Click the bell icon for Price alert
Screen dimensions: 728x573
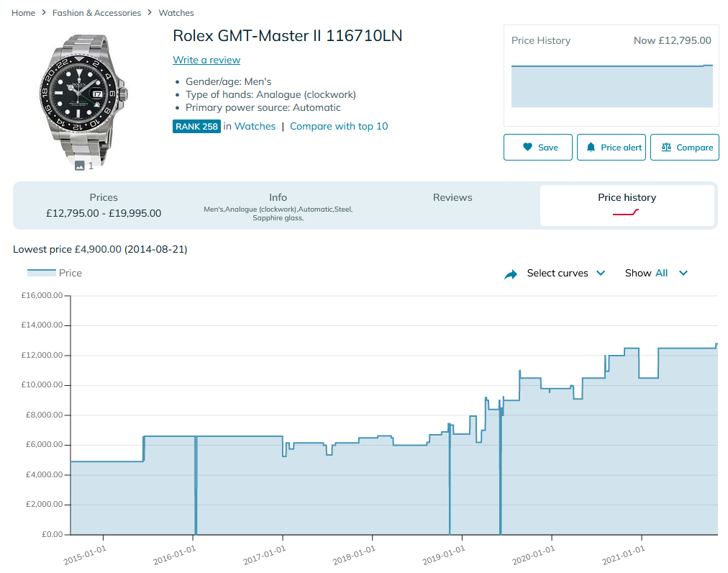coord(591,148)
